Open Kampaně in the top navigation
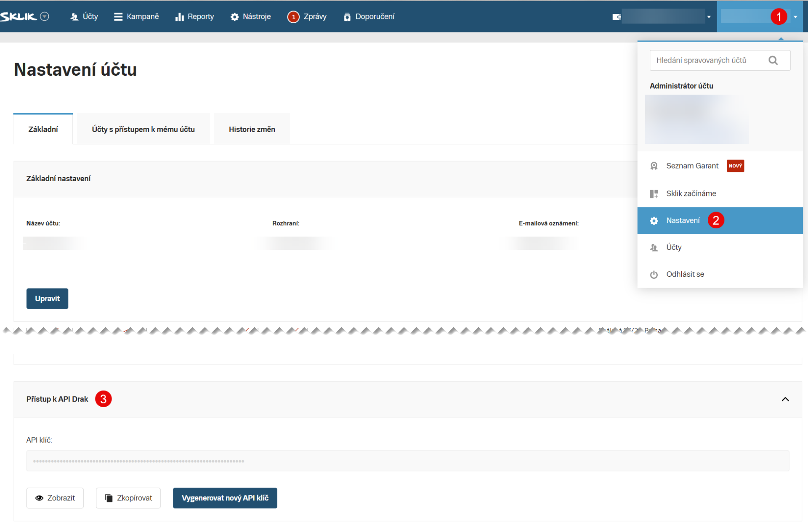This screenshot has height=532, width=808. (x=136, y=16)
